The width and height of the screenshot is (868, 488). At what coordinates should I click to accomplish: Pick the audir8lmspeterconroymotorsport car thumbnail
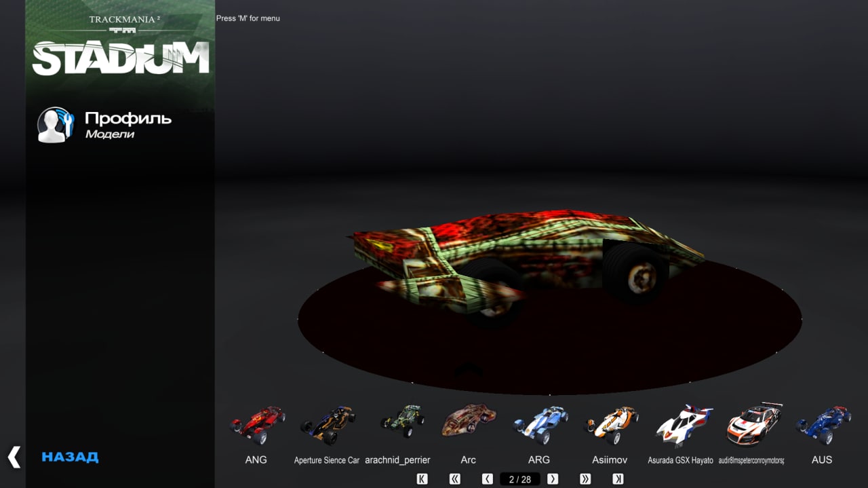(753, 424)
